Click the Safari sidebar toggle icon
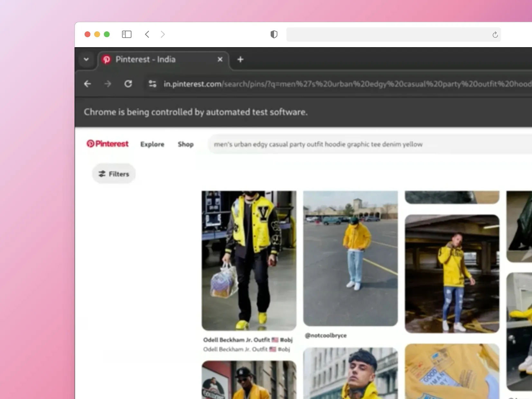 click(x=126, y=34)
